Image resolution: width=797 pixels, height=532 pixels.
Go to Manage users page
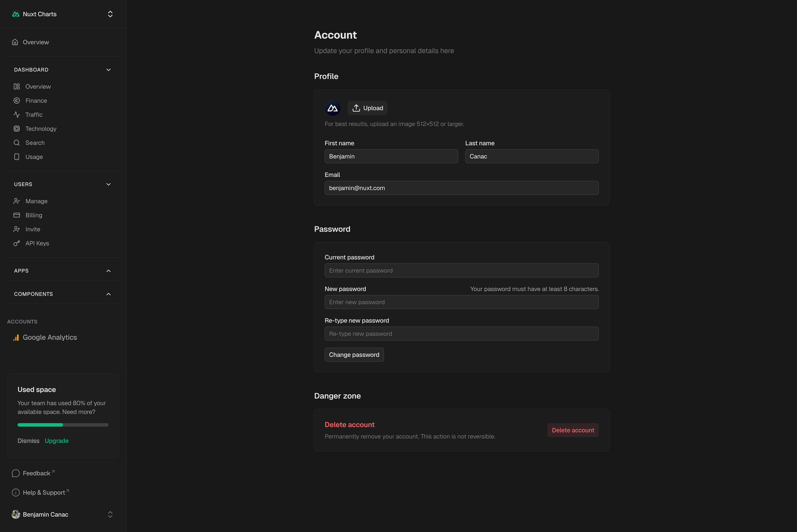36,201
